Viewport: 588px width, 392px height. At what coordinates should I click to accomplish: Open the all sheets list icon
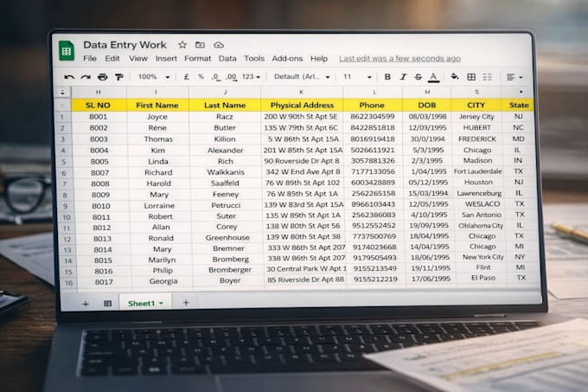pyautogui.click(x=107, y=304)
